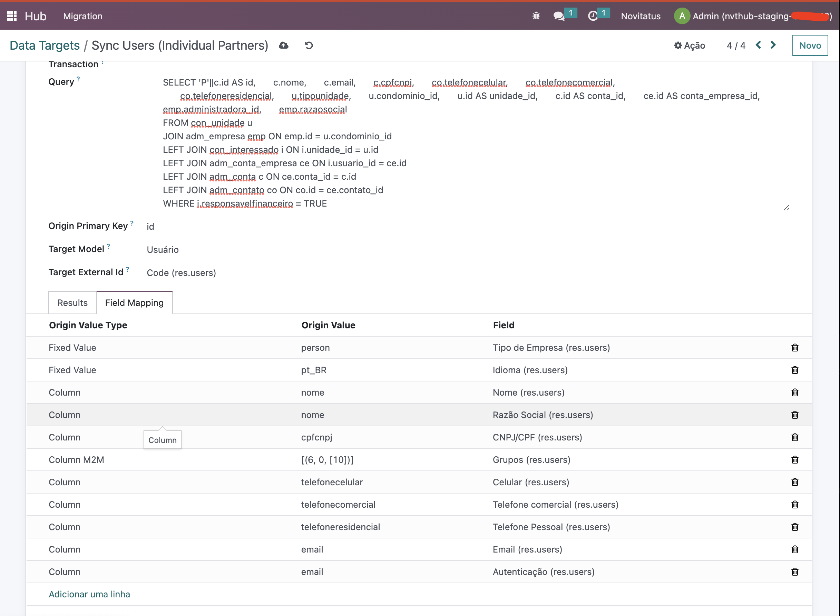840x616 pixels.
Task: Delete the Telefone comercial mapping row
Action: click(795, 504)
